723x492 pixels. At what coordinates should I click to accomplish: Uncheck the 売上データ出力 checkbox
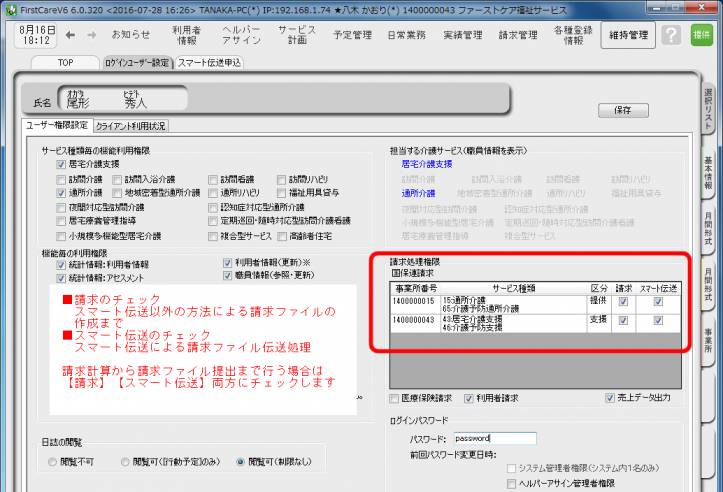(x=609, y=397)
